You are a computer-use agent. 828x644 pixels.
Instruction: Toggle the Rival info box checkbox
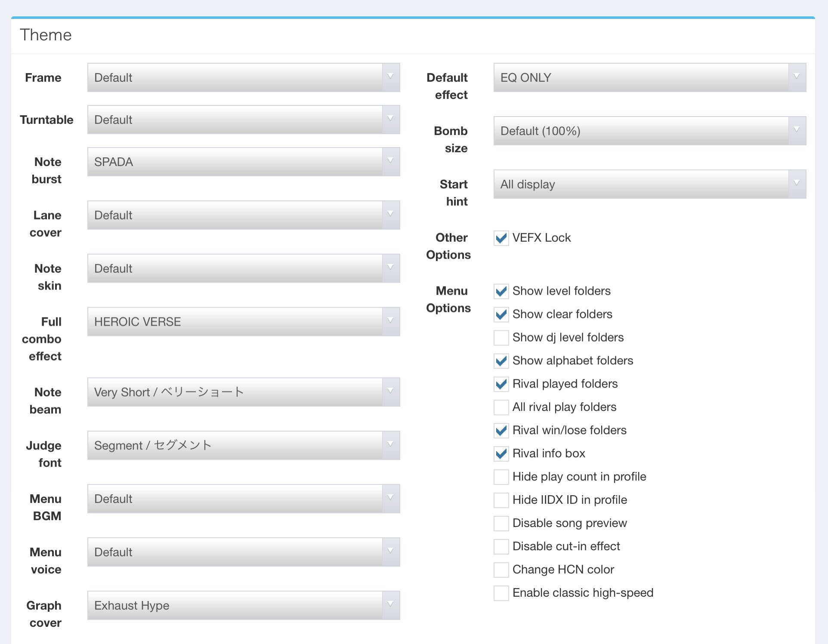click(501, 454)
